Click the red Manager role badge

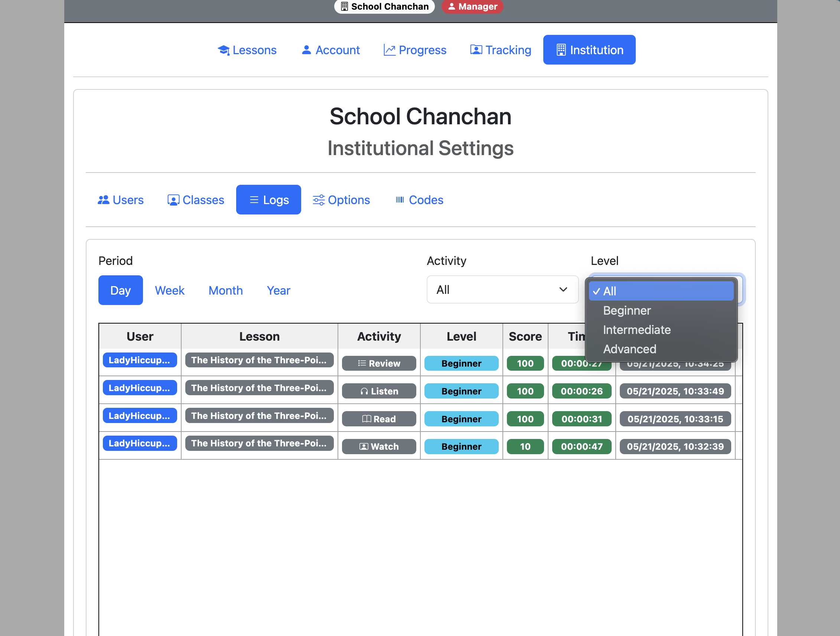point(472,6)
